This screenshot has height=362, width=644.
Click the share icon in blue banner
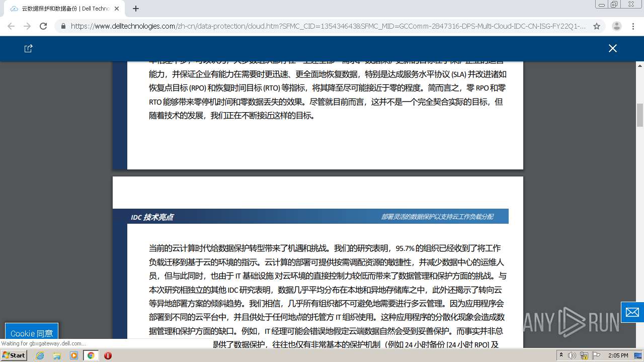tap(29, 48)
